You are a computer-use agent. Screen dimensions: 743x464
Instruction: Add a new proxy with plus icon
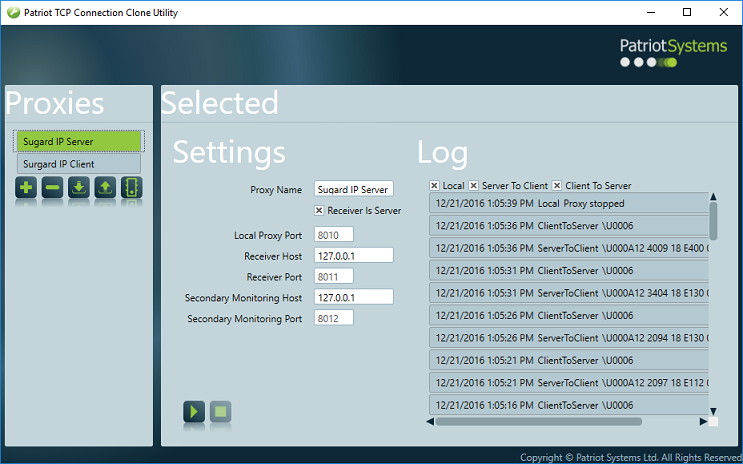[26, 188]
